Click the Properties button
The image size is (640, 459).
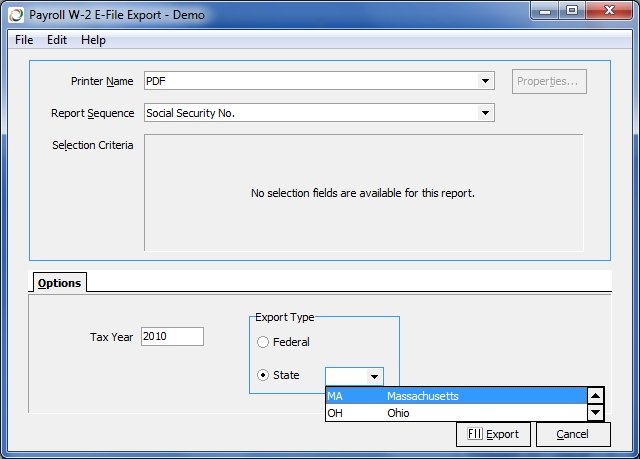[549, 81]
